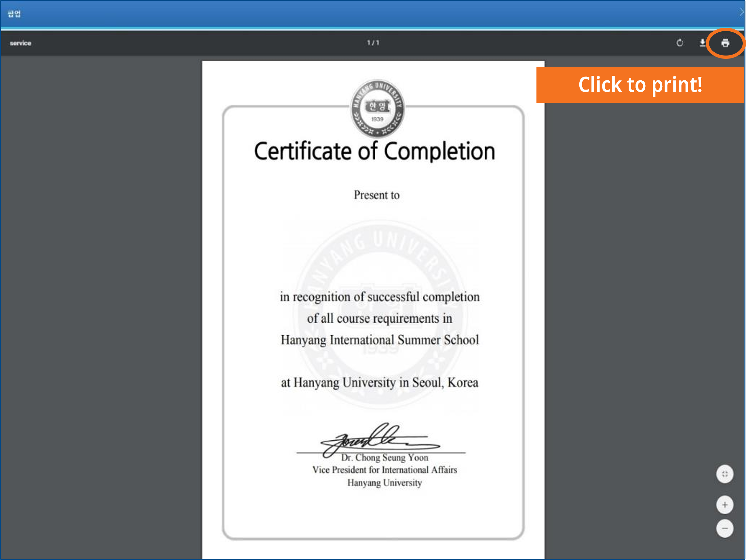Click the Hanyang University seal logo
The width and height of the screenshot is (746, 560).
tap(377, 108)
